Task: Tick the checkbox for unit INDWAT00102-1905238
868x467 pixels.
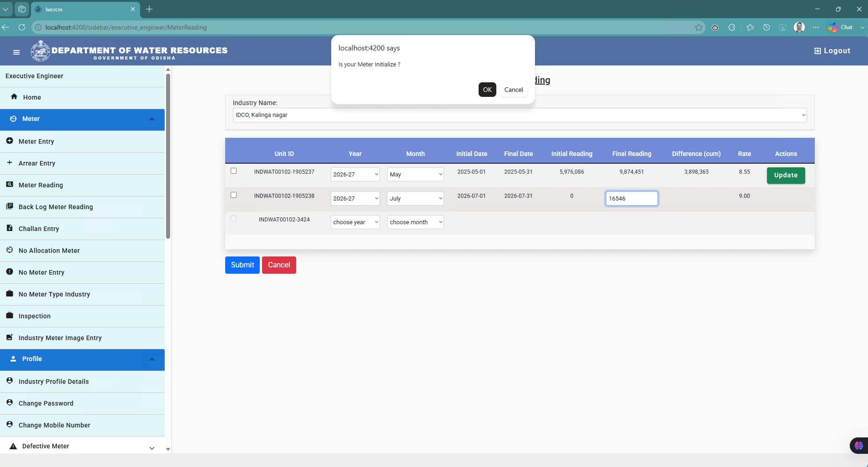Action: click(234, 195)
